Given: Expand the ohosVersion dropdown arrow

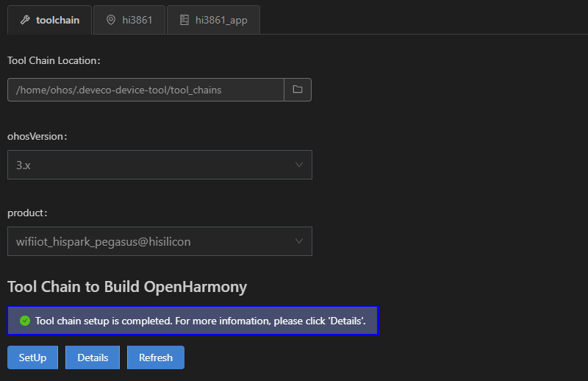Looking at the screenshot, I should (x=299, y=165).
